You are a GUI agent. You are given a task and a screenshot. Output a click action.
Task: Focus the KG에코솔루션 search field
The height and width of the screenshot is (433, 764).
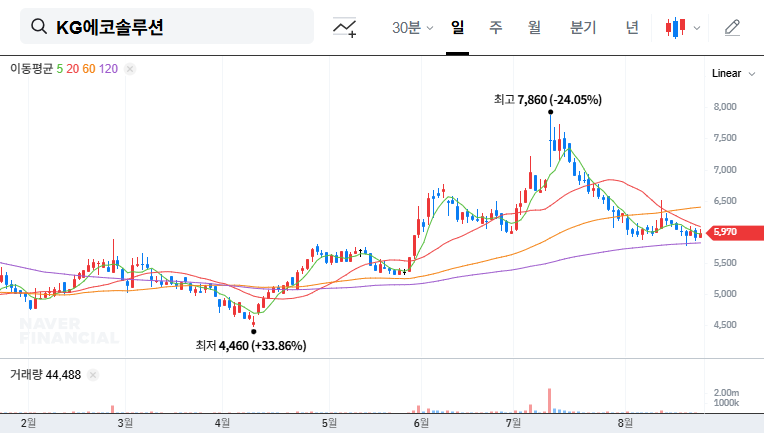coord(167,26)
